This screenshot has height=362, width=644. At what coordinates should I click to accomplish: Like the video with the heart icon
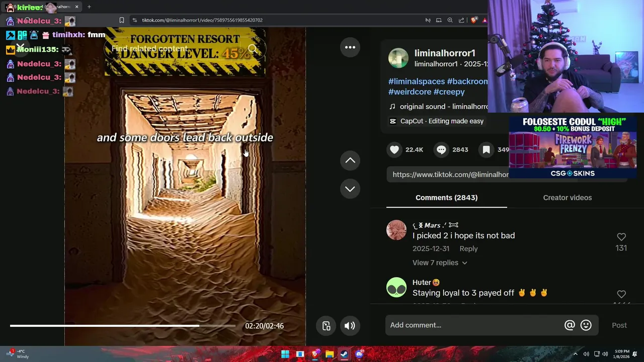pos(394,149)
